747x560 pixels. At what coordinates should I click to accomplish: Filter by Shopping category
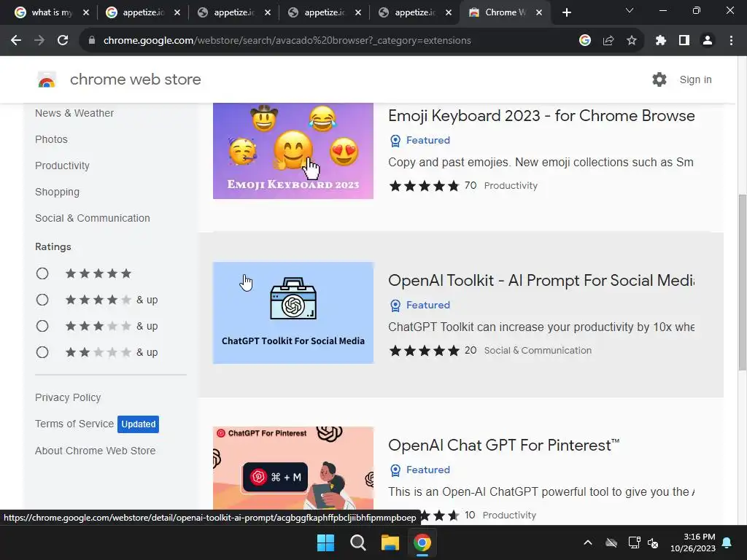[x=57, y=192]
